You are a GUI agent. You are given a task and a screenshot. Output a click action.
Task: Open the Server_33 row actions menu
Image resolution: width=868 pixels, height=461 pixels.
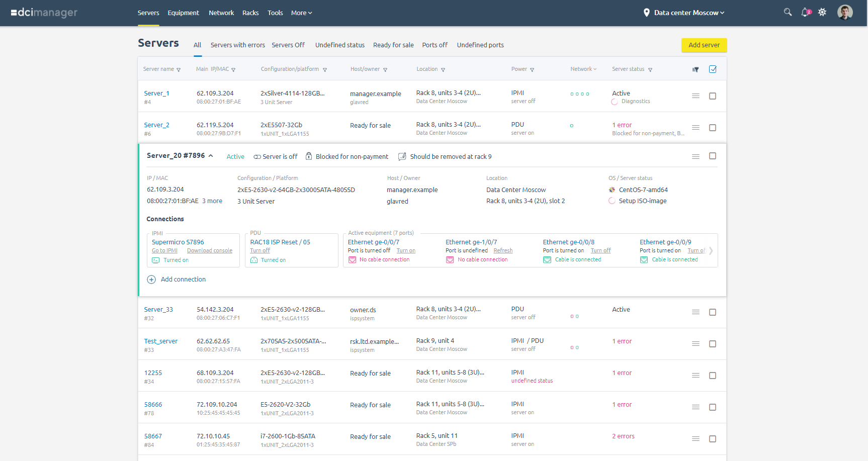tap(696, 312)
